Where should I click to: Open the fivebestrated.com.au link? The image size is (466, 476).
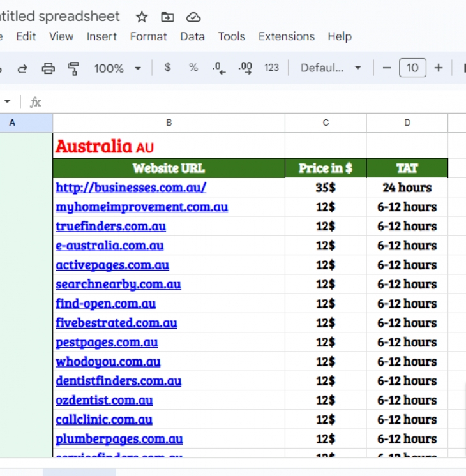coord(116,323)
